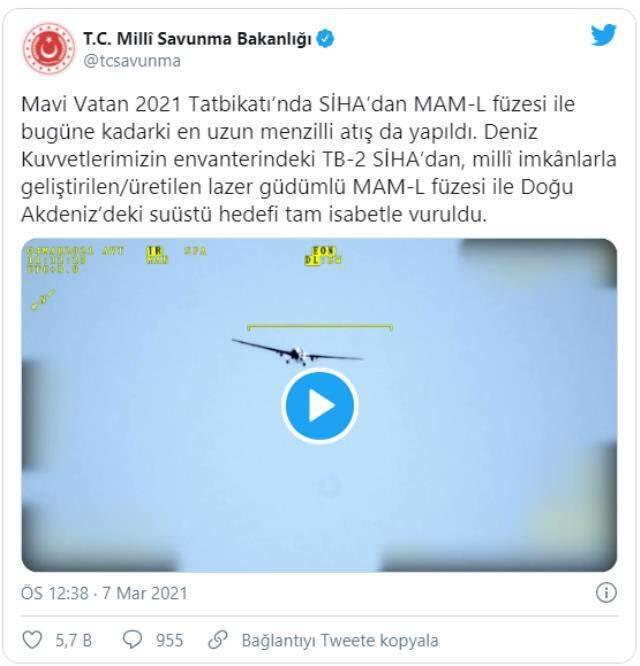
Task: Click the ÖS 12:38 · 7 Mar 2021 timestamp
Action: click(104, 593)
